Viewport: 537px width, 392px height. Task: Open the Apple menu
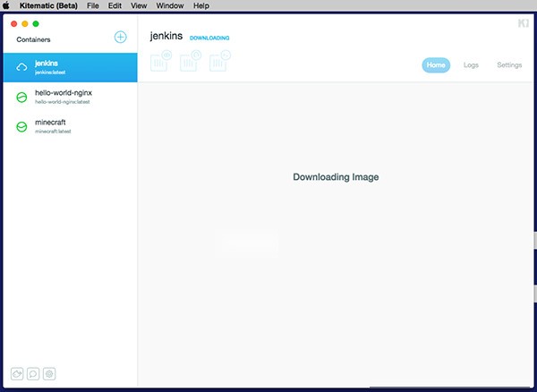click(x=7, y=5)
